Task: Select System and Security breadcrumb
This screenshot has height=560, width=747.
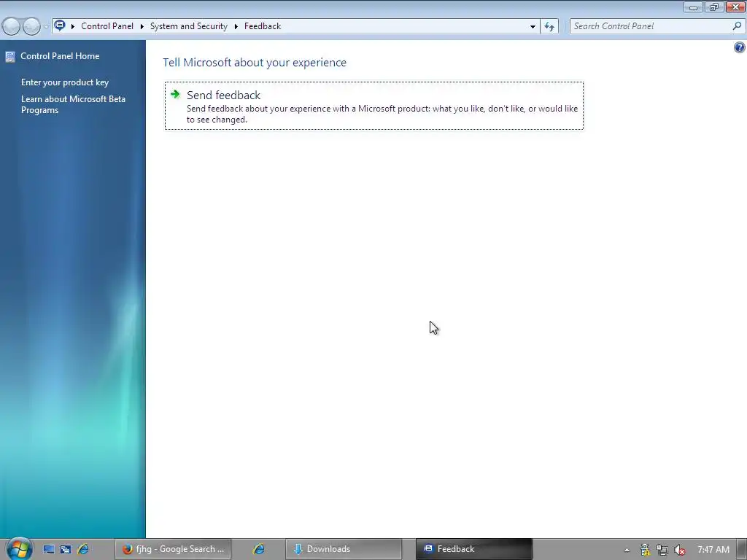Action: (189, 26)
